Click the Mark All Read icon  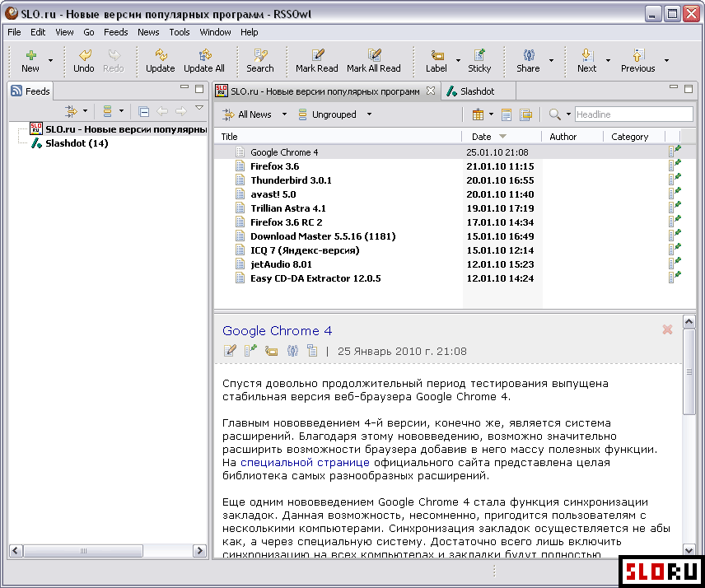374,55
